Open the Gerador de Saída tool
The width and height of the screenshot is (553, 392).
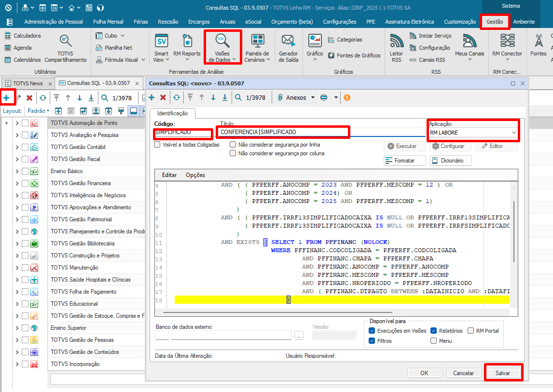coord(289,48)
